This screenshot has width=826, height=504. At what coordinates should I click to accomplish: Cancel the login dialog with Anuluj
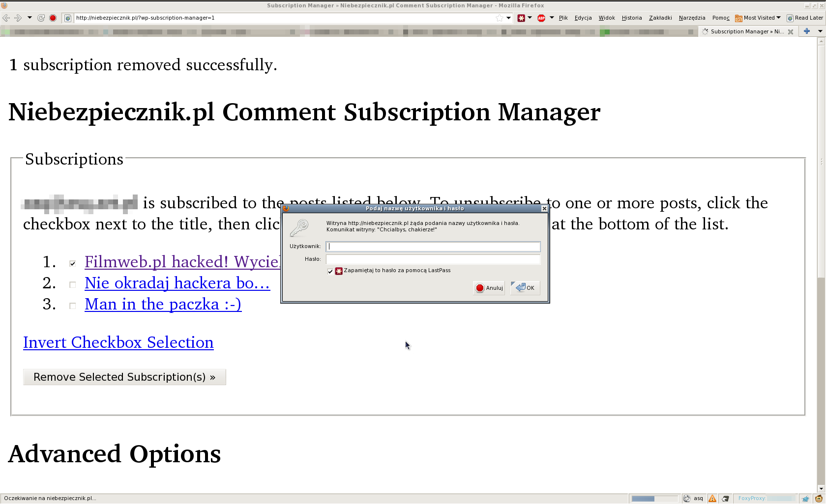click(x=489, y=288)
